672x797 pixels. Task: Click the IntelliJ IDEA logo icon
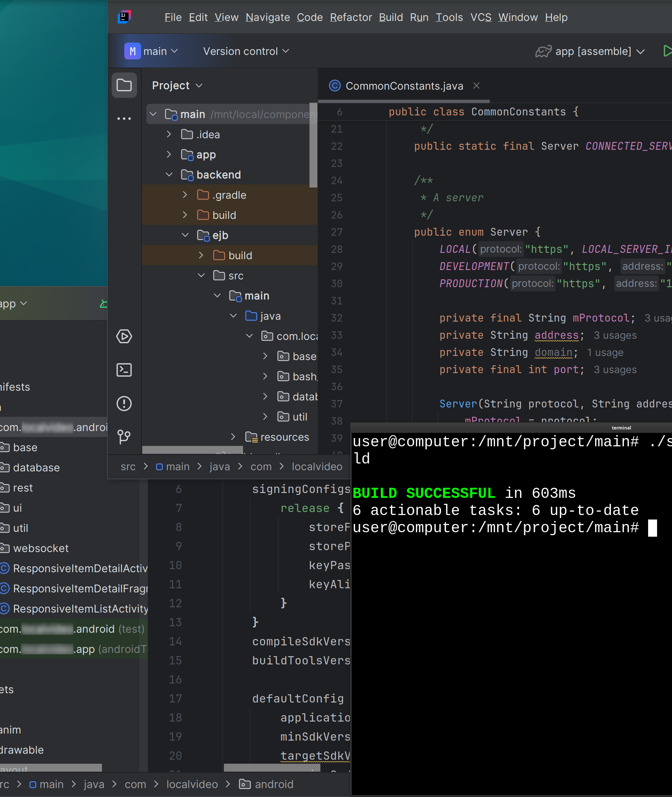pyautogui.click(x=124, y=17)
